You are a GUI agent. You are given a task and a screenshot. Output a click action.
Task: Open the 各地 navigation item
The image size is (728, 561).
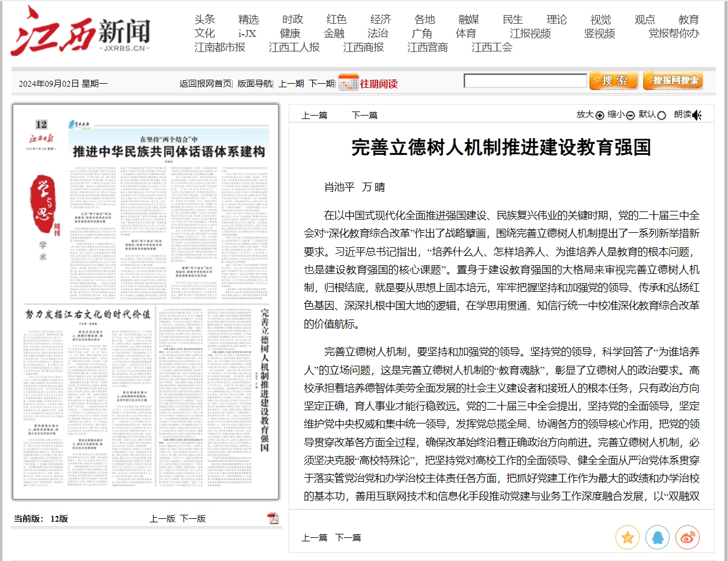424,20
